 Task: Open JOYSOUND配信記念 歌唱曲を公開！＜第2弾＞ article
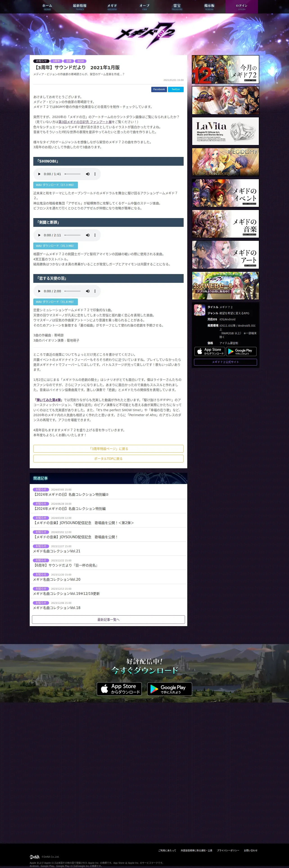[x=108, y=520]
